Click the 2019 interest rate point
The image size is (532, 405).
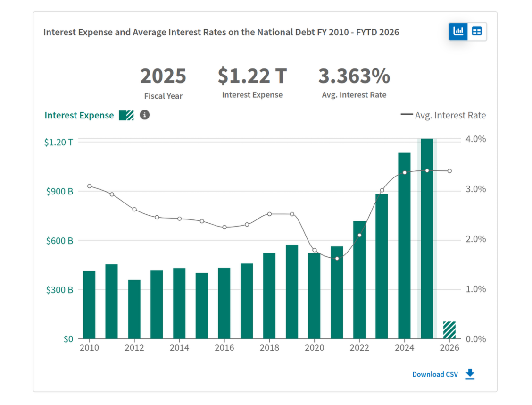pos(292,214)
